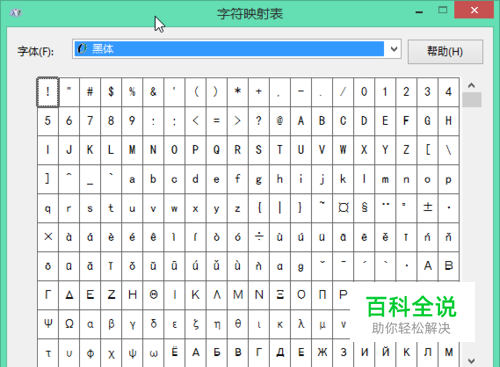Choose the ¤ currency sign cell
Screen dimensions: 500x367
(x=343, y=208)
